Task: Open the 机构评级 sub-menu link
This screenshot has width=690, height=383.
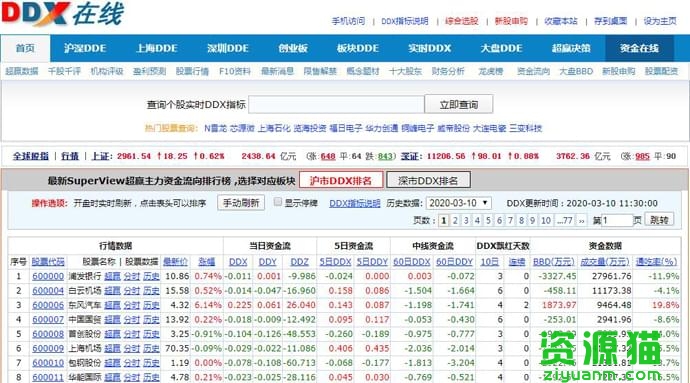Action: (107, 71)
